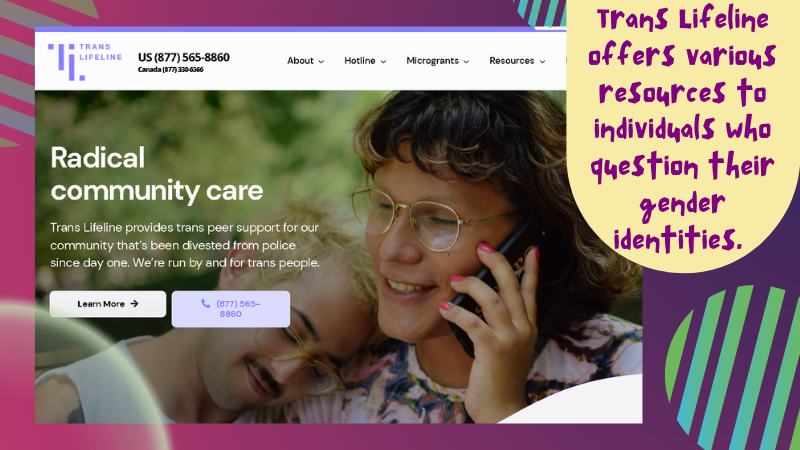
Task: Expand the chevron next to Hotline
Action: (x=383, y=61)
